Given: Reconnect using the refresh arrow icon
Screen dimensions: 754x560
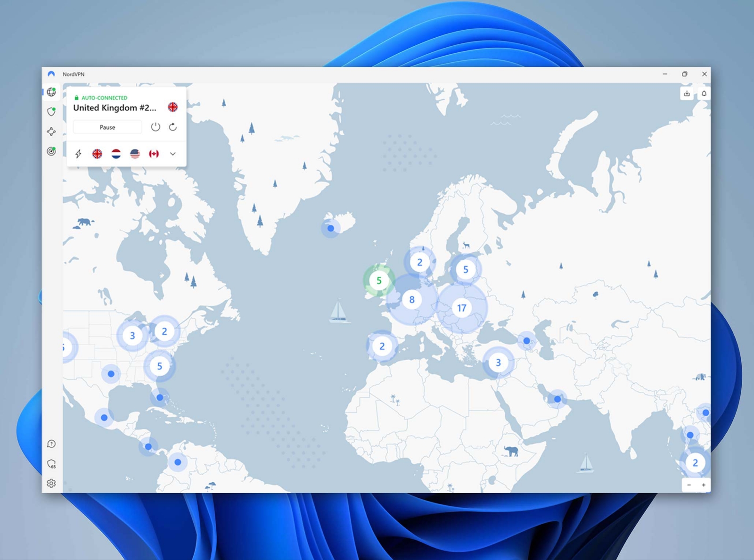Looking at the screenshot, I should 173,127.
